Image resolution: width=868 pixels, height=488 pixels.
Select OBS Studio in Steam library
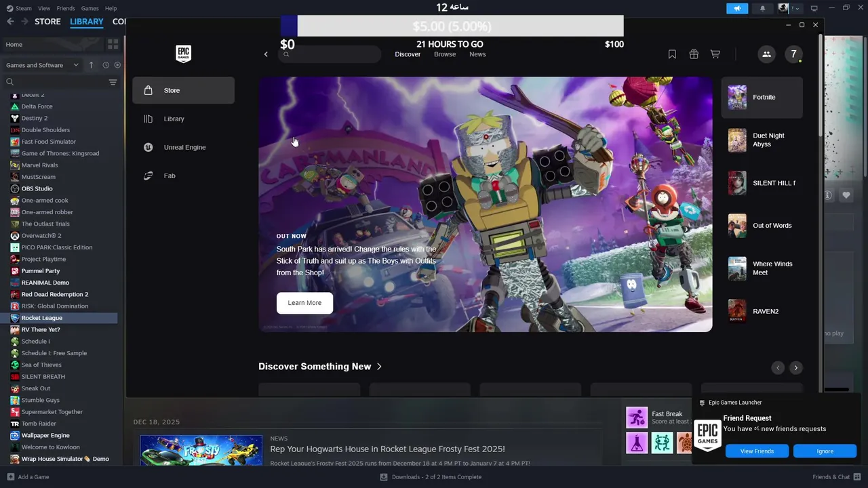tap(37, 188)
